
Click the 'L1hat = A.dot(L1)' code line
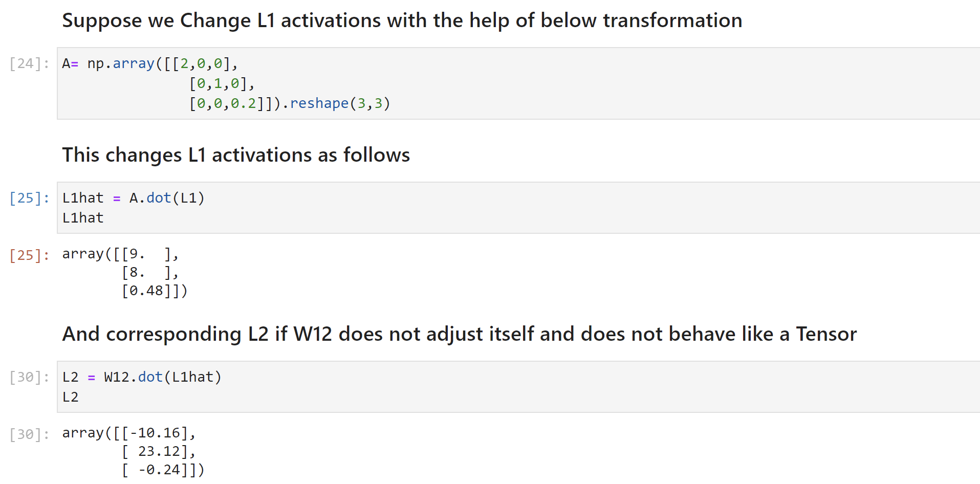[133, 198]
